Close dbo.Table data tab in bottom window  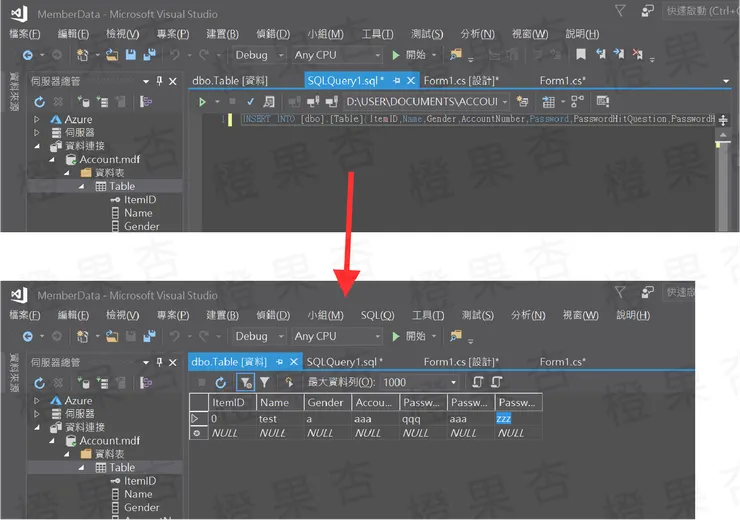[x=294, y=362]
